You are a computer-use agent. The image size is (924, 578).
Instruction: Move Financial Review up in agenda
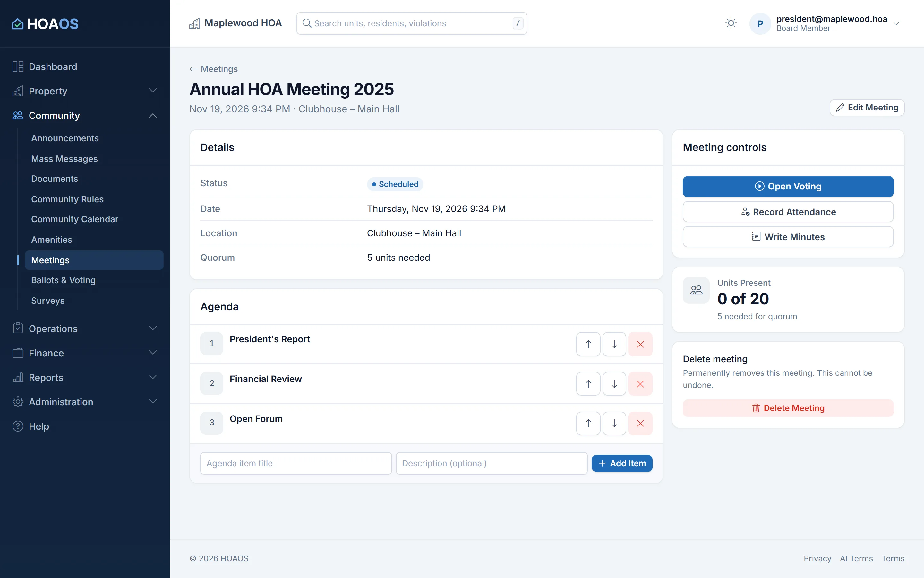click(x=588, y=384)
